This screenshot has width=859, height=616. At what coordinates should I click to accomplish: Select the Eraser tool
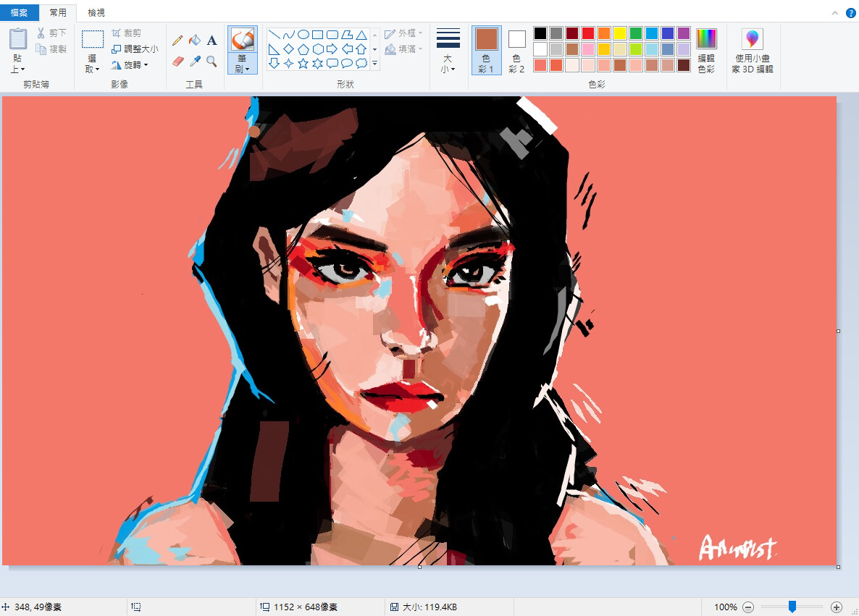pos(177,60)
